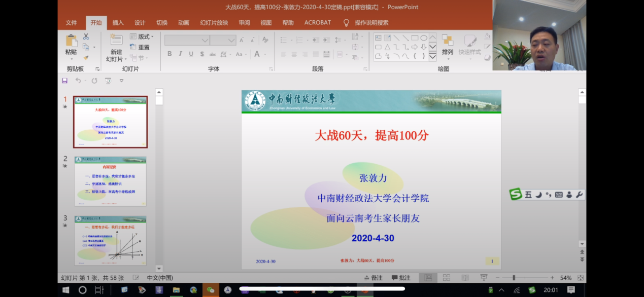Image resolution: width=644 pixels, height=297 pixels.
Task: Open the Insert (插入) tab
Action: coord(118,23)
